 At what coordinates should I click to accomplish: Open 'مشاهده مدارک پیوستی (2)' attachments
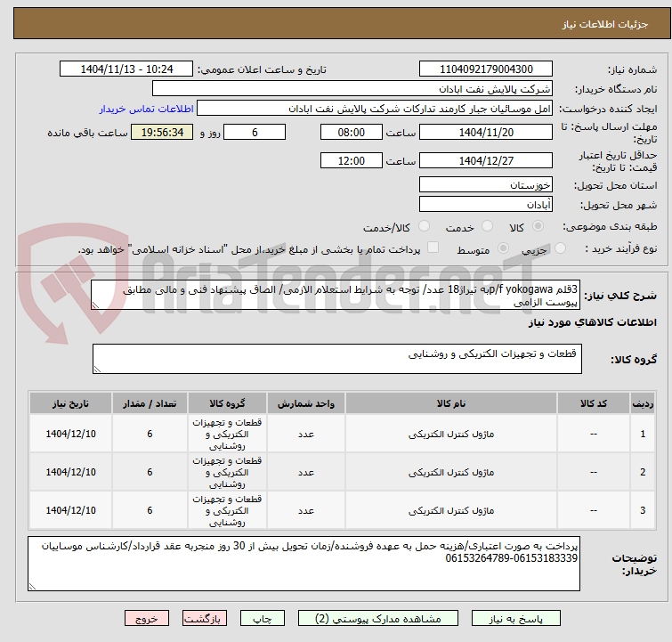pyautogui.click(x=377, y=619)
